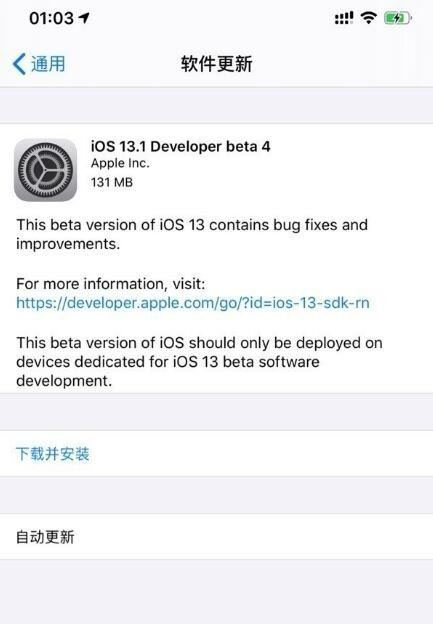Tap the 131 MB size label
Screen dimensions: 433x624
pos(112,182)
